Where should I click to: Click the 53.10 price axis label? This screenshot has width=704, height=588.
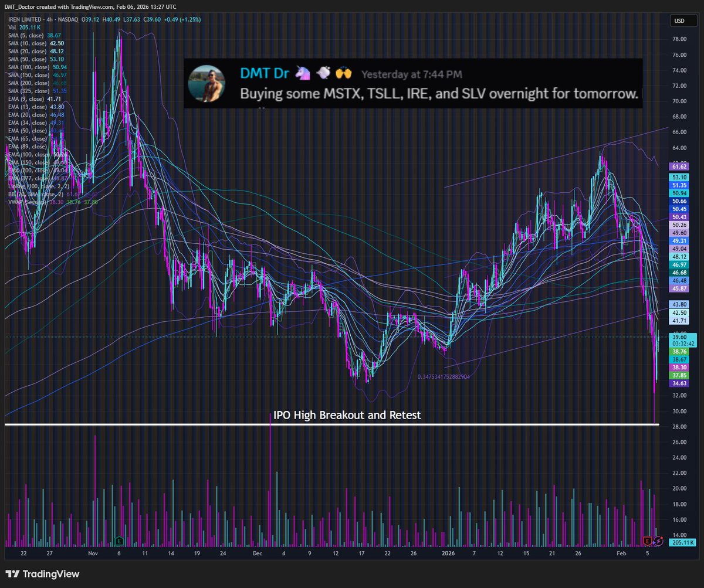pos(680,176)
